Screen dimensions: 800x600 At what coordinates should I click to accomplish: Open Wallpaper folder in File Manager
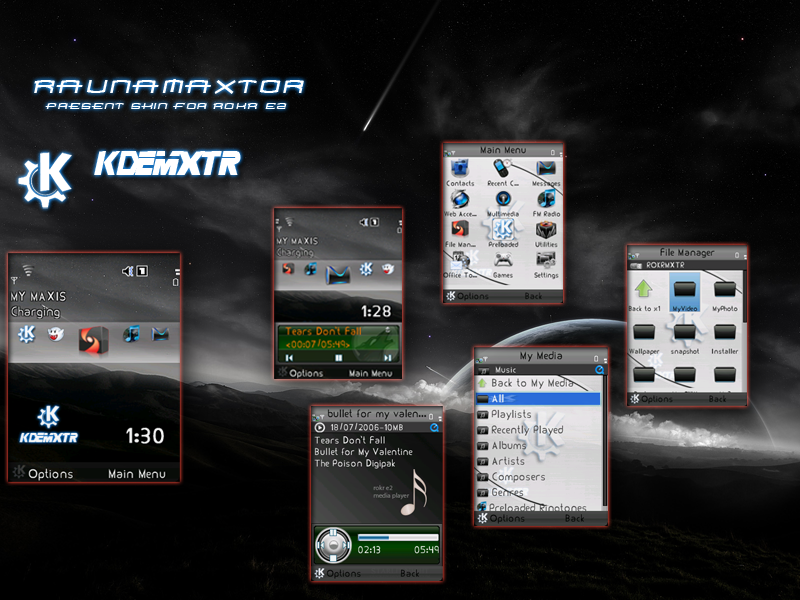tap(644, 333)
